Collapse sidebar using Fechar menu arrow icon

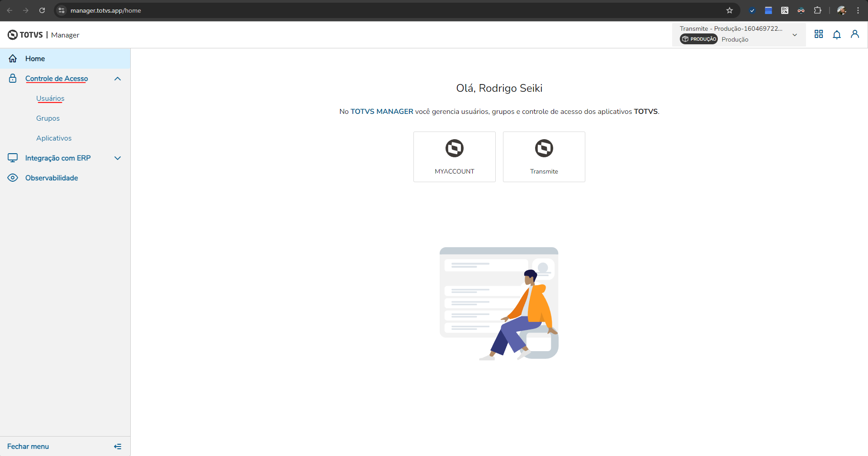(118, 447)
